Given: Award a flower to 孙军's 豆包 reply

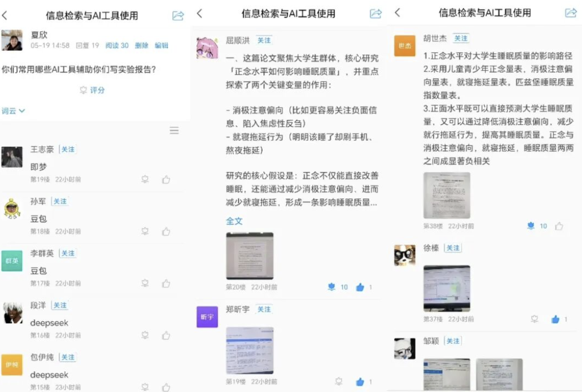Looking at the screenshot, I should point(145,231).
